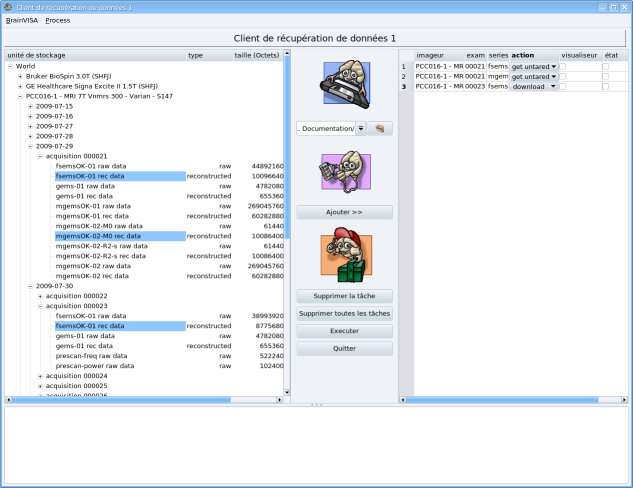The height and width of the screenshot is (488, 633).
Task: Click 'Supprimer toutes les tâches' button
Action: pos(344,313)
